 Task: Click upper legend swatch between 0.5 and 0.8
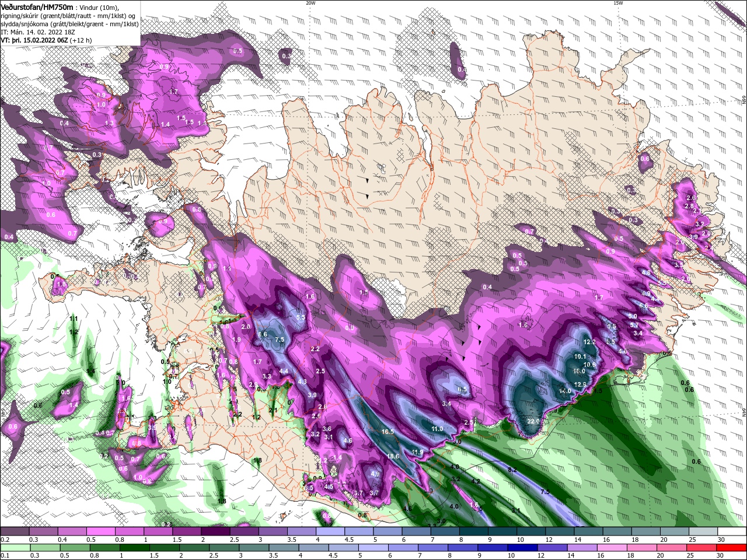(100, 531)
